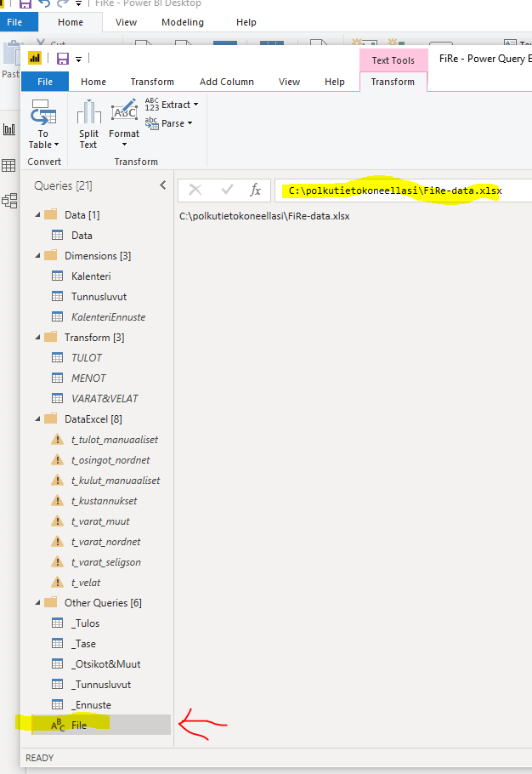Screen dimensions: 532x774
Task: Click warning icon of t_varat_muut
Action: tap(57, 521)
